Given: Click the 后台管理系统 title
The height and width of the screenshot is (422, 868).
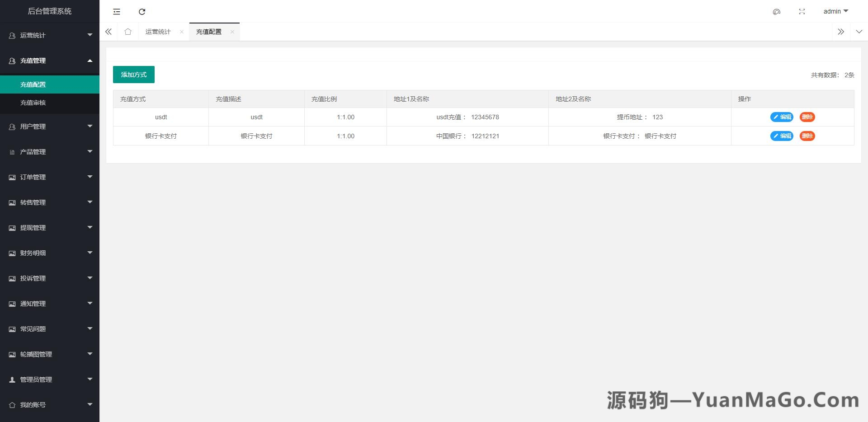Looking at the screenshot, I should [x=50, y=11].
